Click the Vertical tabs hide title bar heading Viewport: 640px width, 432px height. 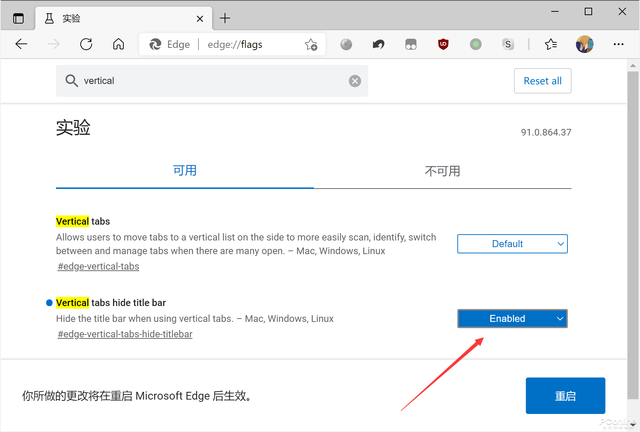(111, 303)
